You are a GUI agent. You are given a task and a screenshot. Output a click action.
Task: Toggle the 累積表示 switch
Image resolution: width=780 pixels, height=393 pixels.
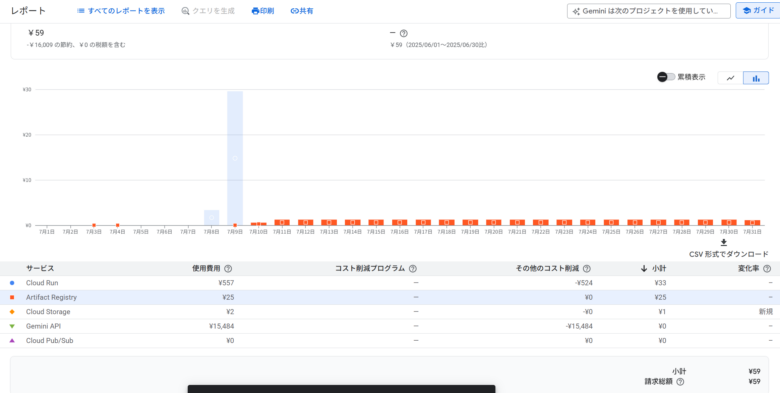point(667,77)
